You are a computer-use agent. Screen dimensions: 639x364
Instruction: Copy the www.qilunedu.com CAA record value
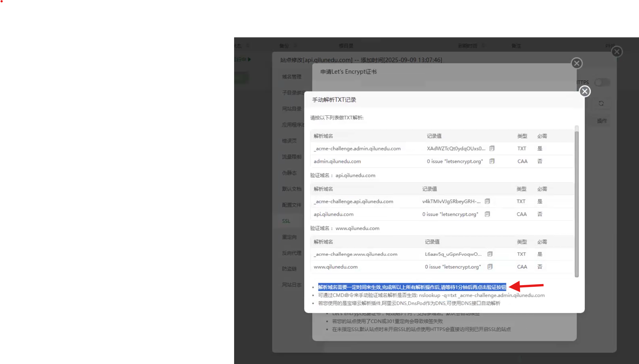coord(490,267)
